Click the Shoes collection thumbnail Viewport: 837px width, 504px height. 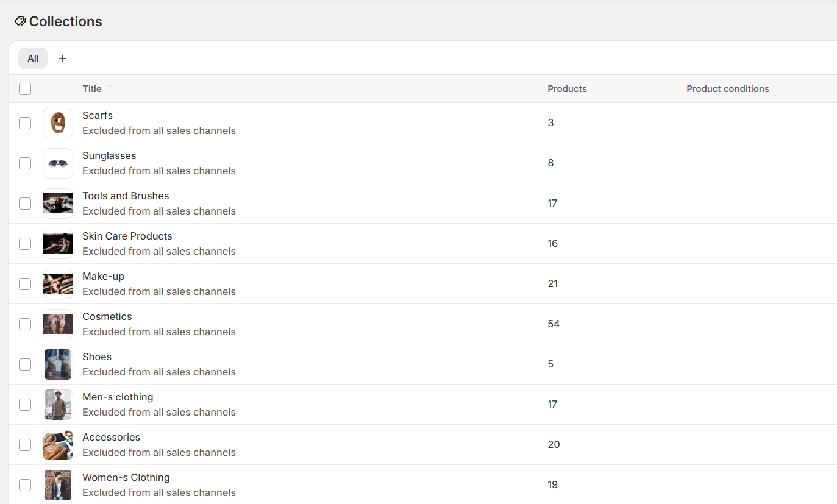click(x=58, y=364)
